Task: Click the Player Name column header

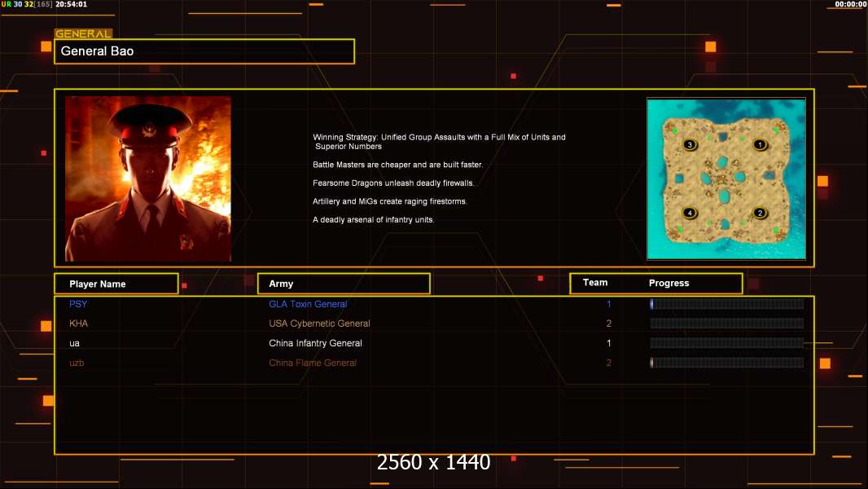Action: tap(116, 284)
